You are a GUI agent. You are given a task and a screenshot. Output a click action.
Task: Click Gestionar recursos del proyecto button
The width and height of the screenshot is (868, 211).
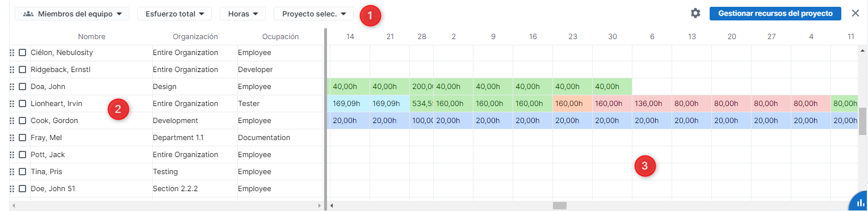tap(775, 14)
